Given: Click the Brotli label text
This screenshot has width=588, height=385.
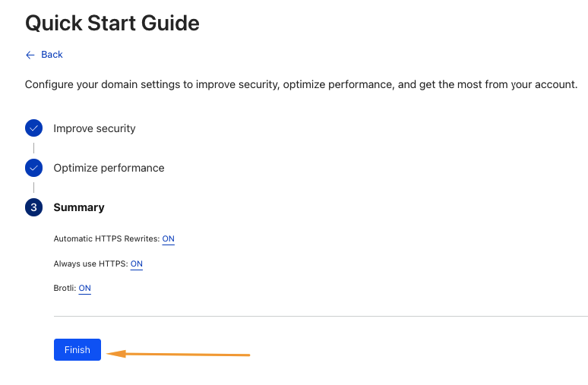Looking at the screenshot, I should (65, 289).
